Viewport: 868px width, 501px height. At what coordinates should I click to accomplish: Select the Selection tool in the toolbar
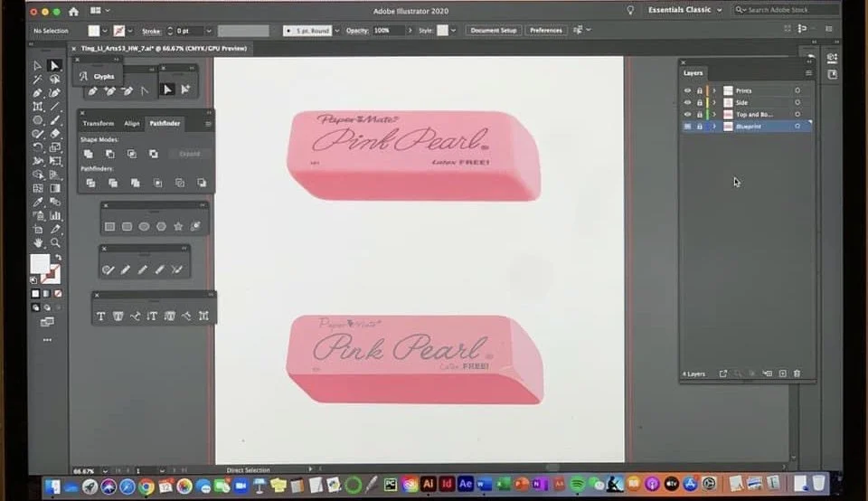38,66
